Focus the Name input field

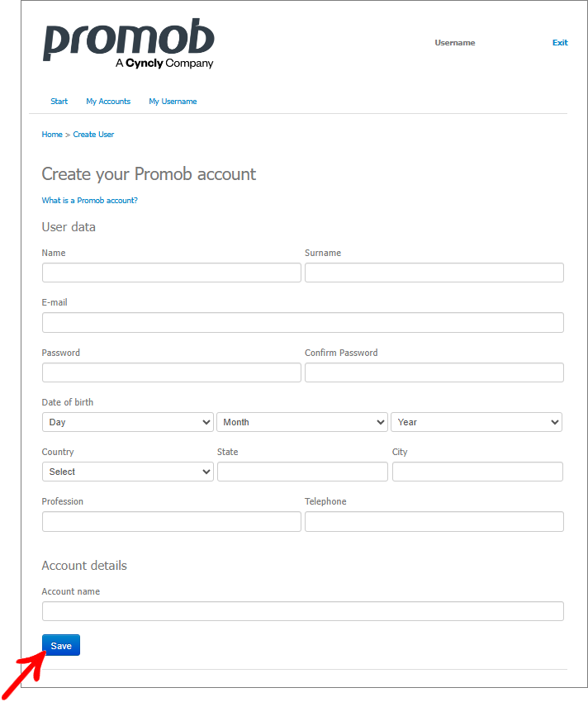(x=172, y=273)
